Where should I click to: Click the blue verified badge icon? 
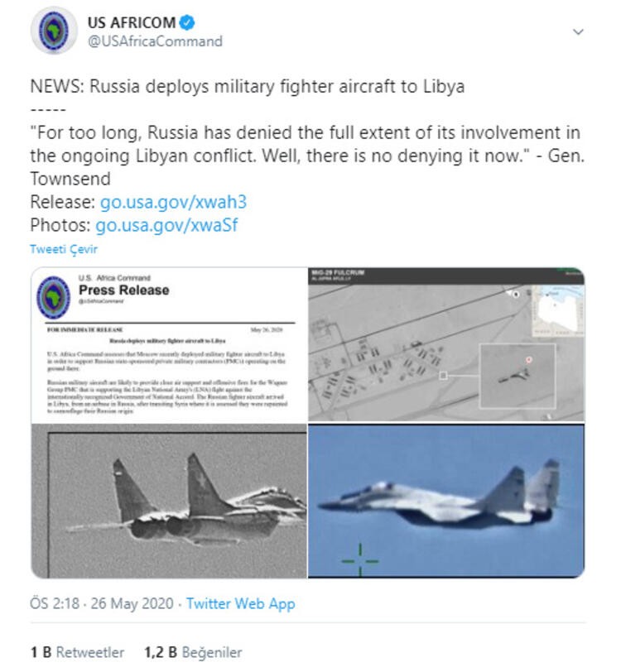[x=187, y=22]
